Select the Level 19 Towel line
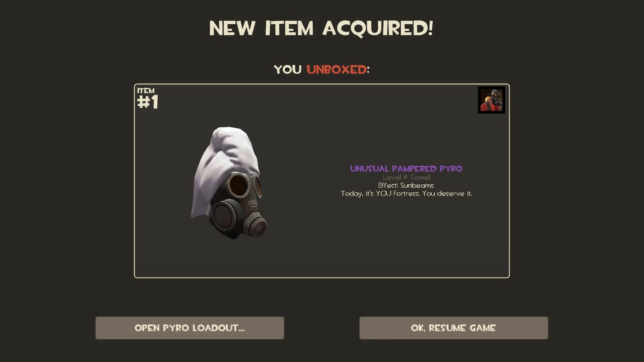The width and height of the screenshot is (644, 362). [x=406, y=177]
